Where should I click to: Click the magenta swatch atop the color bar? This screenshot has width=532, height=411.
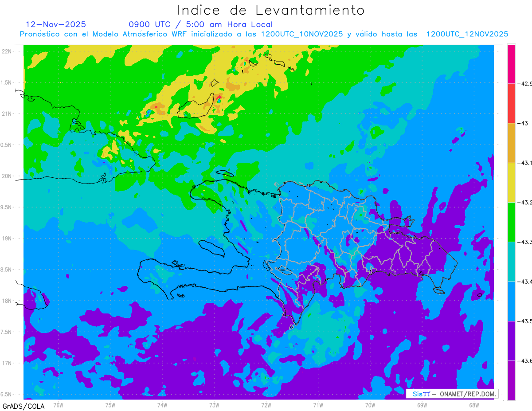(x=511, y=64)
